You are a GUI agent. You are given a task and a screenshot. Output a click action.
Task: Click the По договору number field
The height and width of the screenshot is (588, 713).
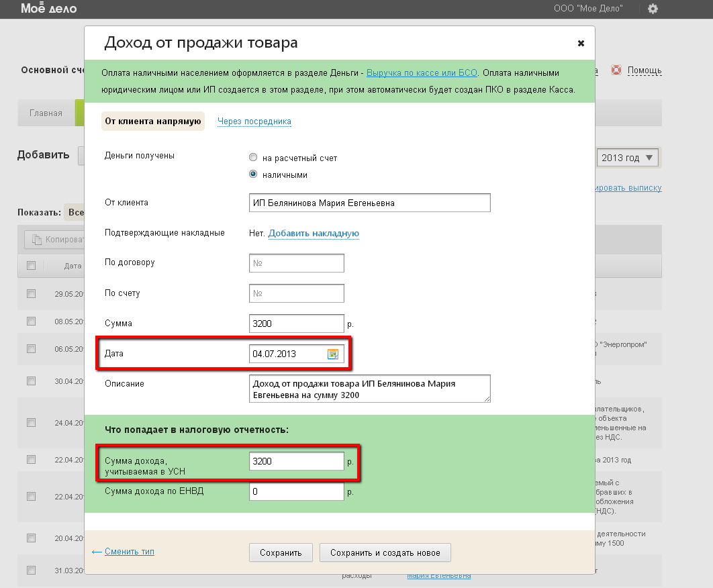point(297,263)
